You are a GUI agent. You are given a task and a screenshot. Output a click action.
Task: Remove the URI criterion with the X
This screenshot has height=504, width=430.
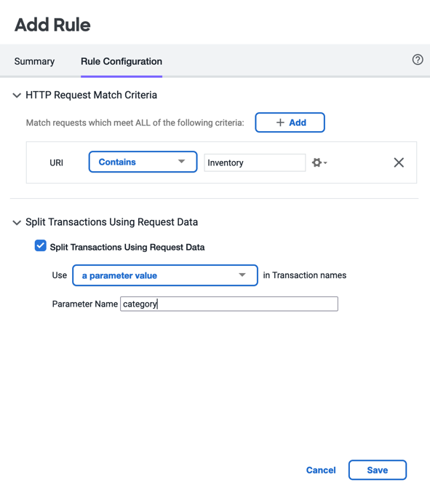(x=399, y=162)
